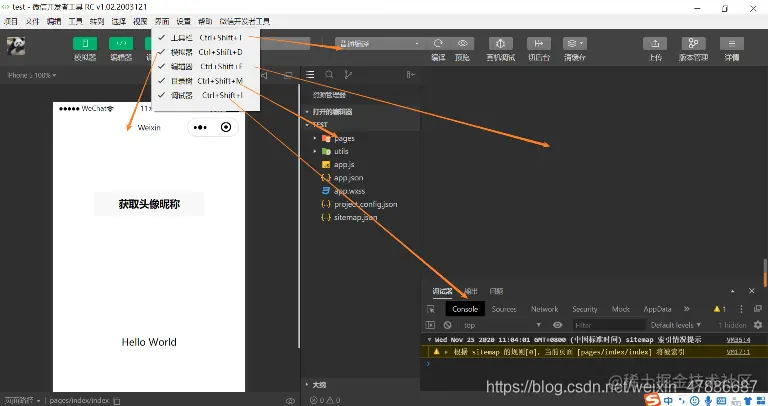Screen dimensions: 768x406
Task: Uncheck 编辑器 Ctrl+Shift+F menu option
Action: [206, 66]
